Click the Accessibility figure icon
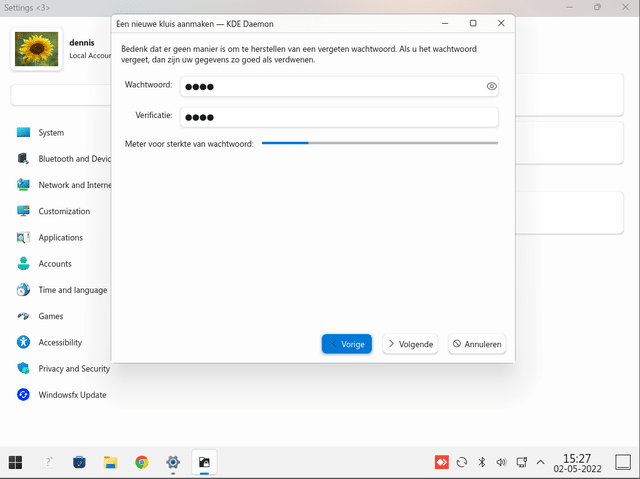 23,342
